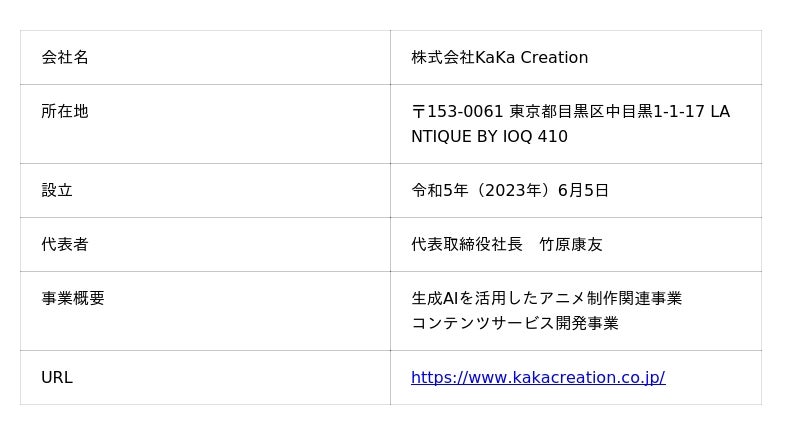
Task: Open the kakacreation.co.jp URL link
Action: (x=537, y=377)
